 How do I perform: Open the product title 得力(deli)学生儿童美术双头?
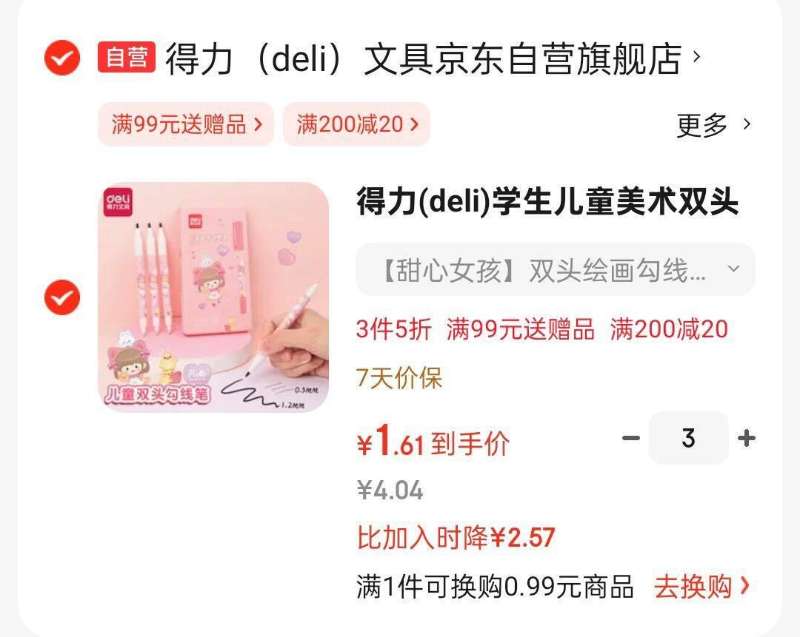pos(548,201)
